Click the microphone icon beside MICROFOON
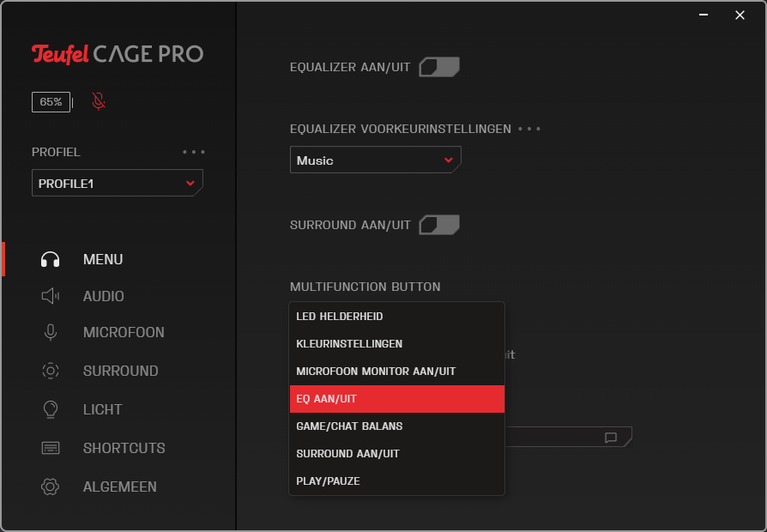The image size is (767, 532). (x=51, y=332)
